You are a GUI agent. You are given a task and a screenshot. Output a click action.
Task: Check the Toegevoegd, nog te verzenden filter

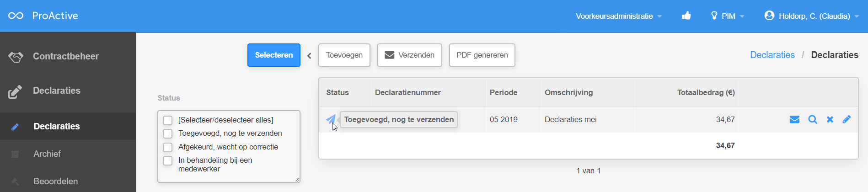pyautogui.click(x=168, y=133)
